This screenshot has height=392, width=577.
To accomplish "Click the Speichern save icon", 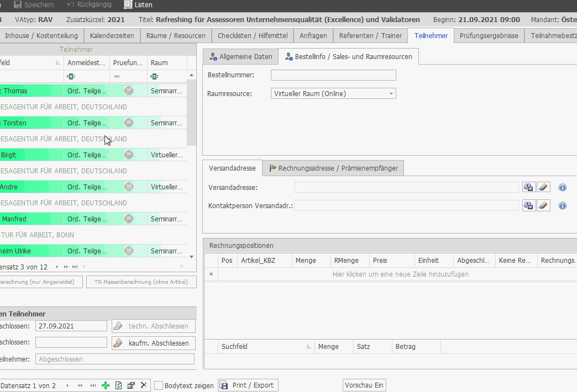I will click(x=18, y=4).
